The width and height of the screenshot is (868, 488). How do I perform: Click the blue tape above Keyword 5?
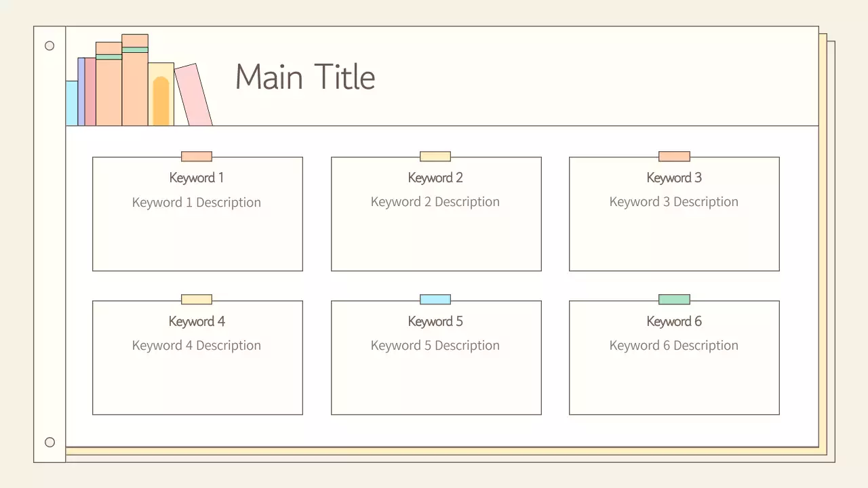click(435, 300)
